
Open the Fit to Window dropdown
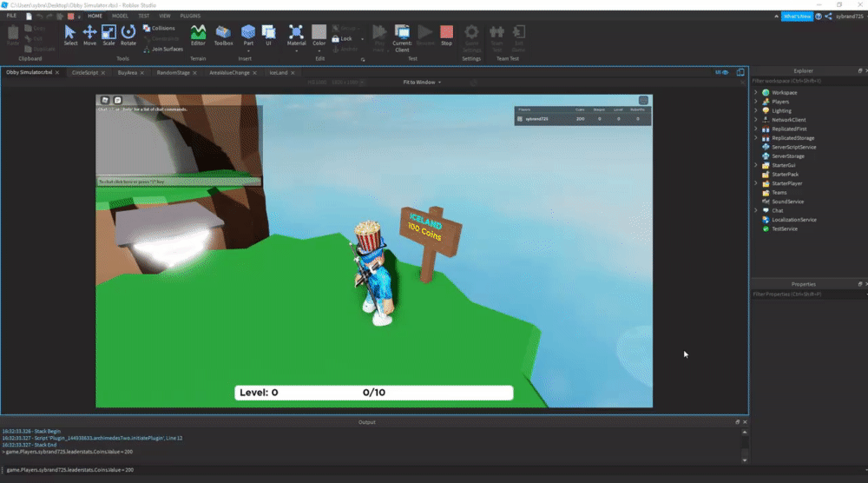click(x=422, y=82)
